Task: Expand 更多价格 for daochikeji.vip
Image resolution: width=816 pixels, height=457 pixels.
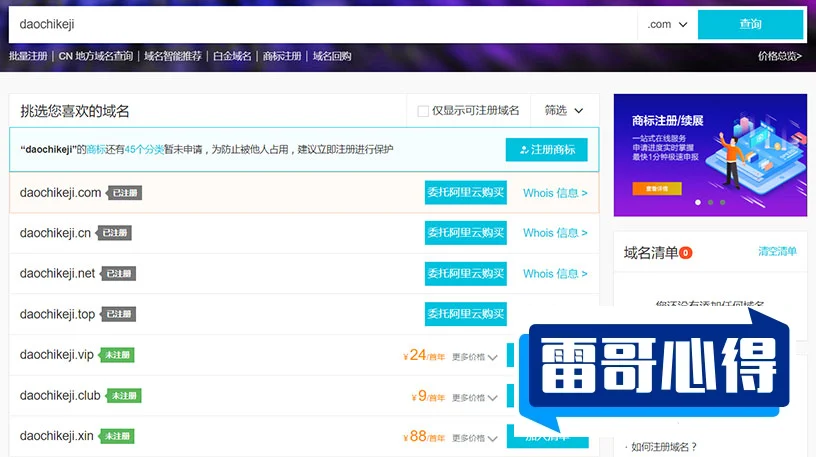Action: (x=475, y=357)
